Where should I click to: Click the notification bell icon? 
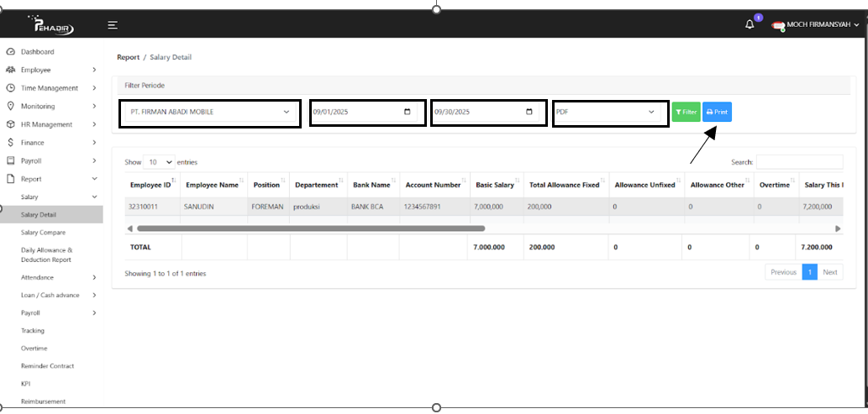[x=750, y=25]
